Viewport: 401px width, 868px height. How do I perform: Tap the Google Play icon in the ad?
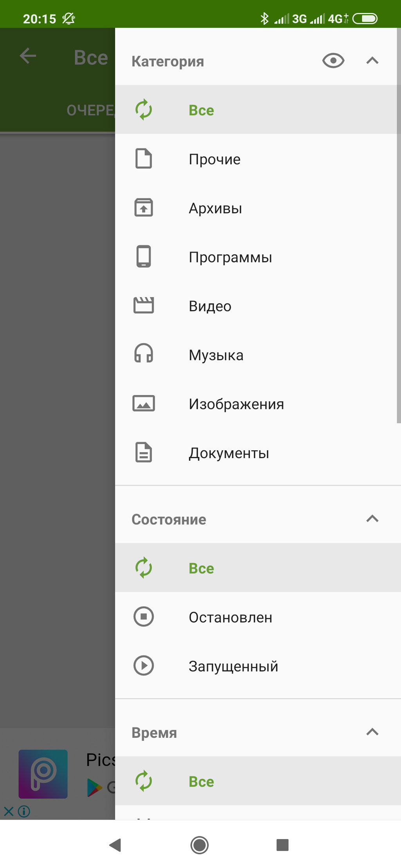pyautogui.click(x=94, y=788)
